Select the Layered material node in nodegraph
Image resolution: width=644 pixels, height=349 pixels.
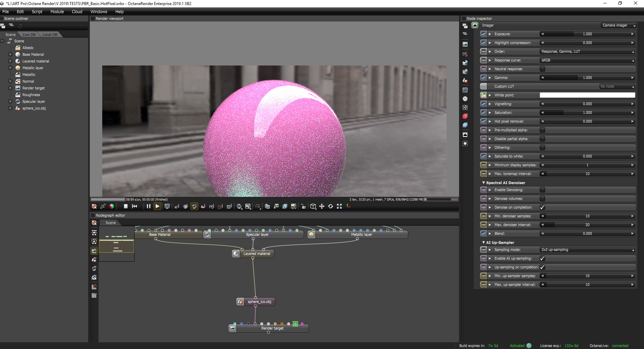[253, 254]
